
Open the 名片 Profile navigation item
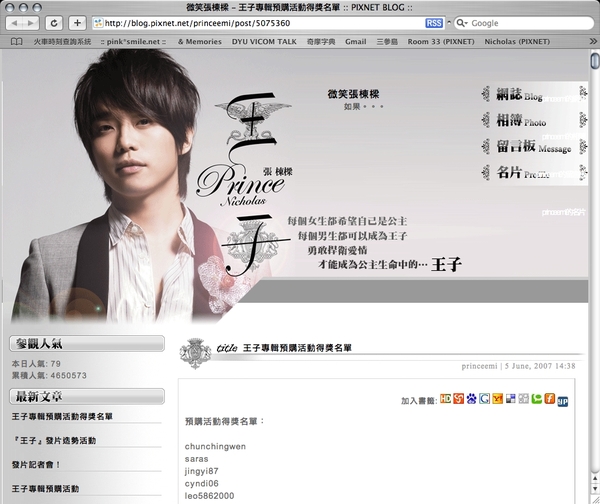point(523,173)
